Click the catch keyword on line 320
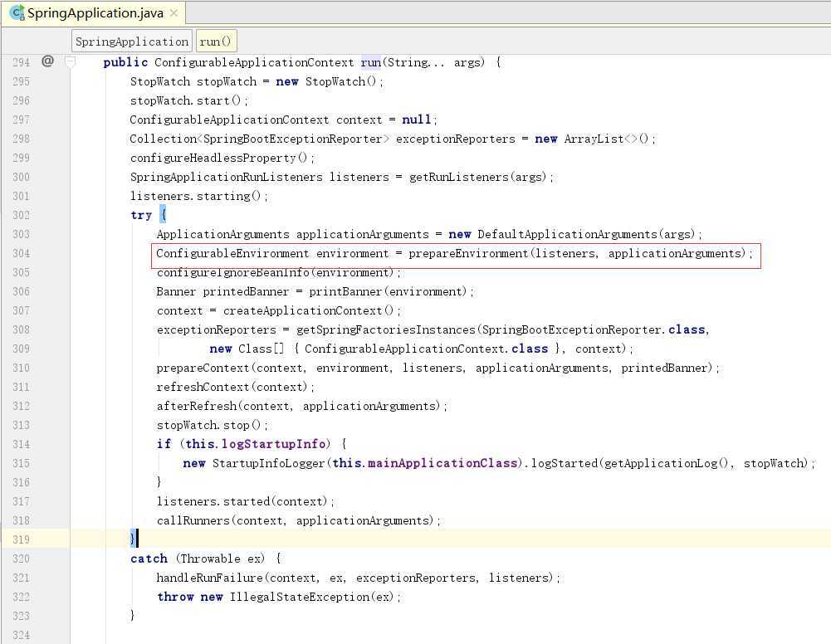The width and height of the screenshot is (831, 644). point(149,559)
